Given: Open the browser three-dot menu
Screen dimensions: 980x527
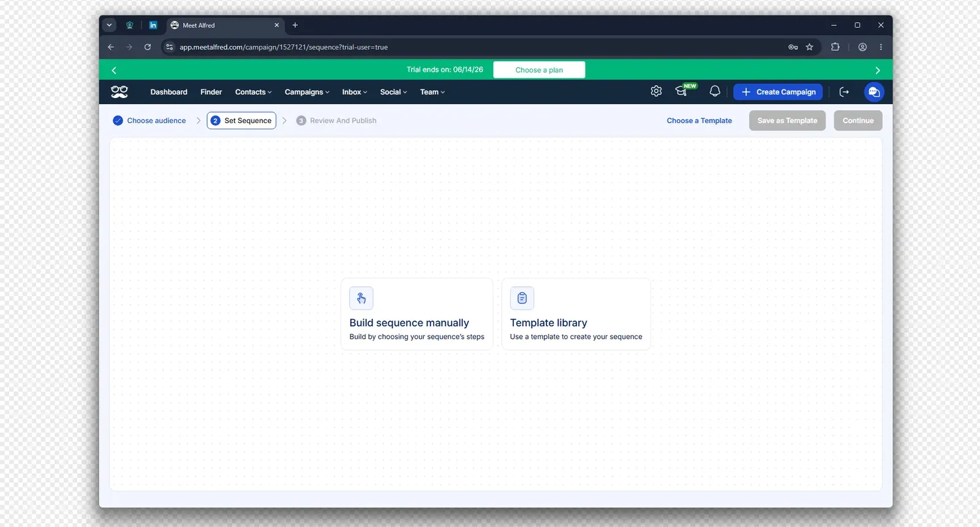Looking at the screenshot, I should coord(881,47).
